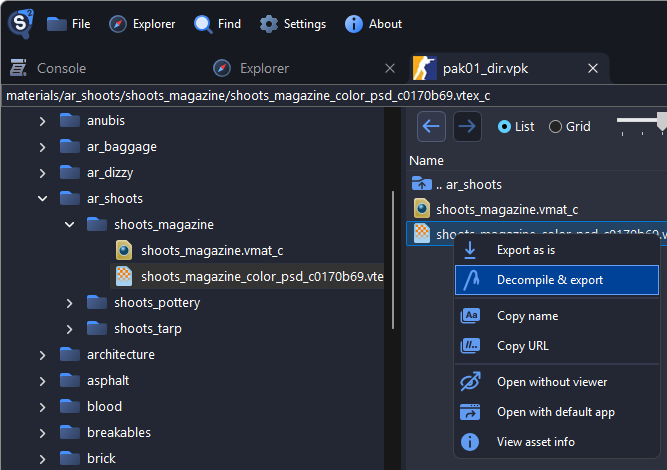The image size is (667, 470).
Task: Choose Export as is
Action: pos(557,250)
